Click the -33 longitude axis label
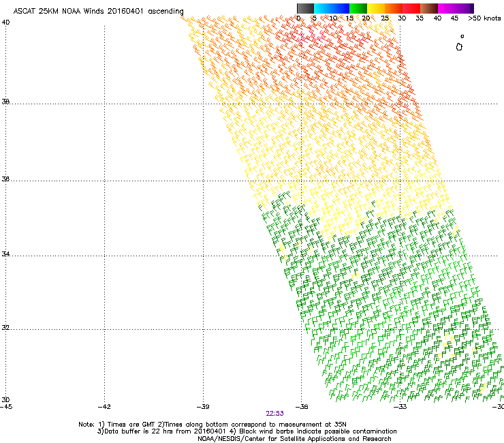 [400, 407]
